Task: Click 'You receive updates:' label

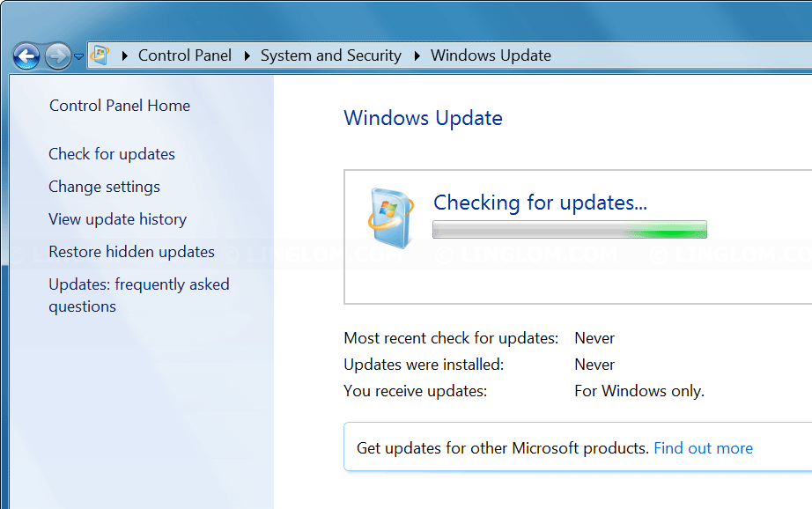Action: click(416, 391)
